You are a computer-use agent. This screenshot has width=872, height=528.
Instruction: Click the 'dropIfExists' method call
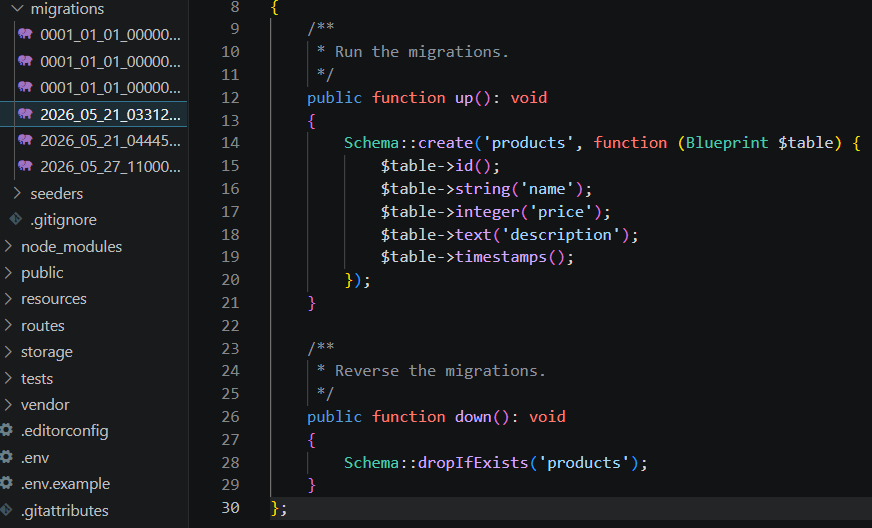(x=473, y=462)
